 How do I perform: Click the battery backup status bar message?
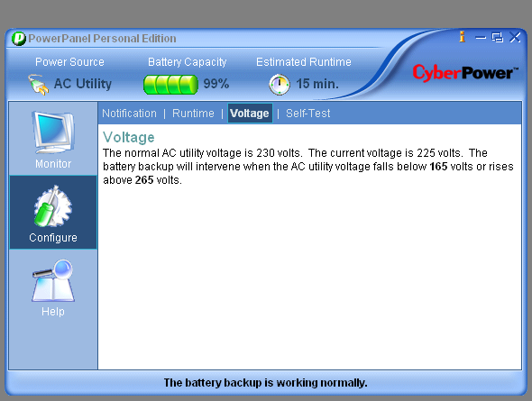coord(265,383)
